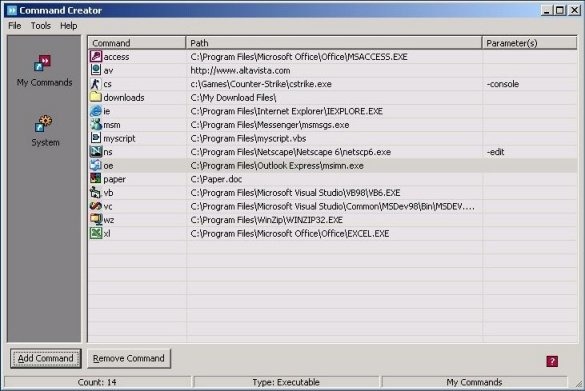This screenshot has width=585, height=391.
Task: Click the VB6.EXE path cell
Action: pyautogui.click(x=295, y=193)
